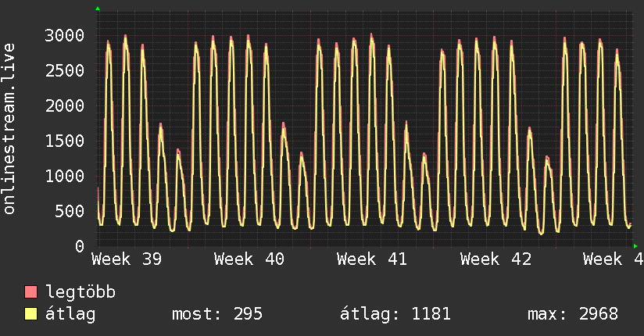
Task: Click the green arrow atop the y-axis
Action: click(98, 9)
